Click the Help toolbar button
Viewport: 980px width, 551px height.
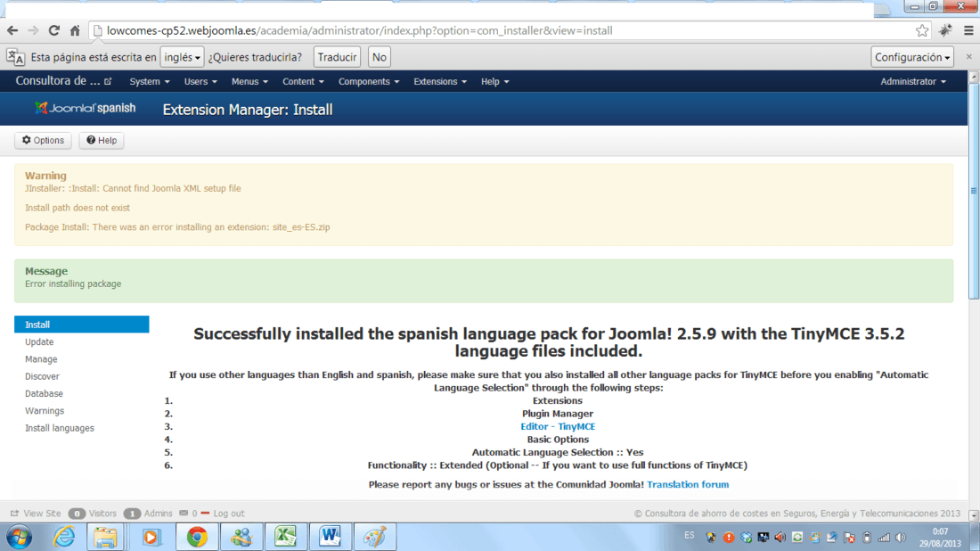click(102, 140)
